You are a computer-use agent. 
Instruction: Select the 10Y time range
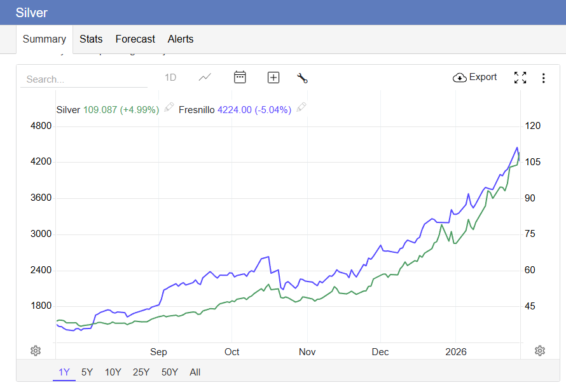coord(113,372)
